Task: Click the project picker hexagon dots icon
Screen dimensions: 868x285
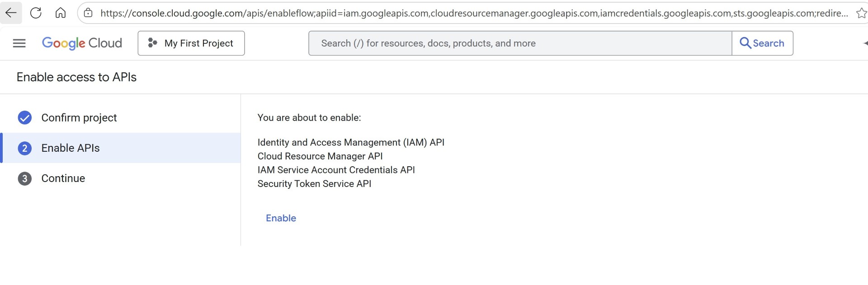Action: (x=152, y=43)
